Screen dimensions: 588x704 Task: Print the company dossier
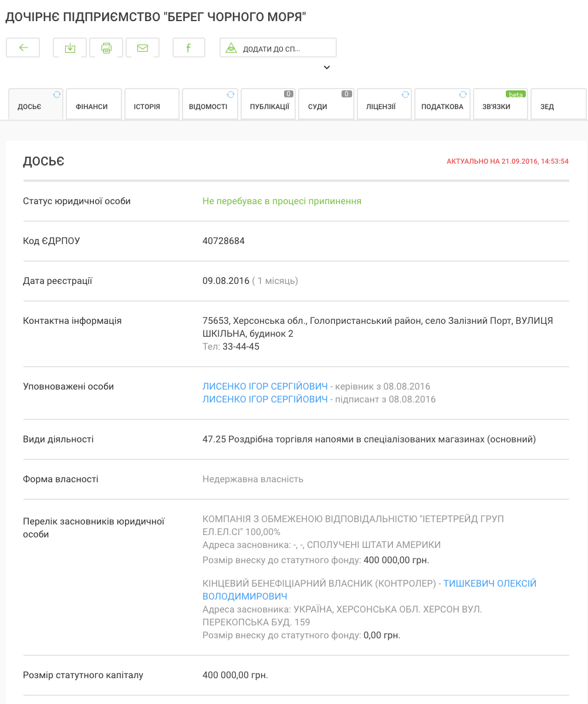click(x=106, y=48)
